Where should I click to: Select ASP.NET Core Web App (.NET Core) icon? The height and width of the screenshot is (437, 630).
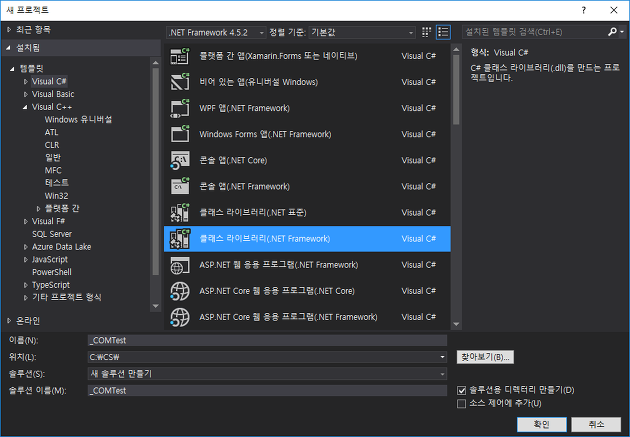180,291
